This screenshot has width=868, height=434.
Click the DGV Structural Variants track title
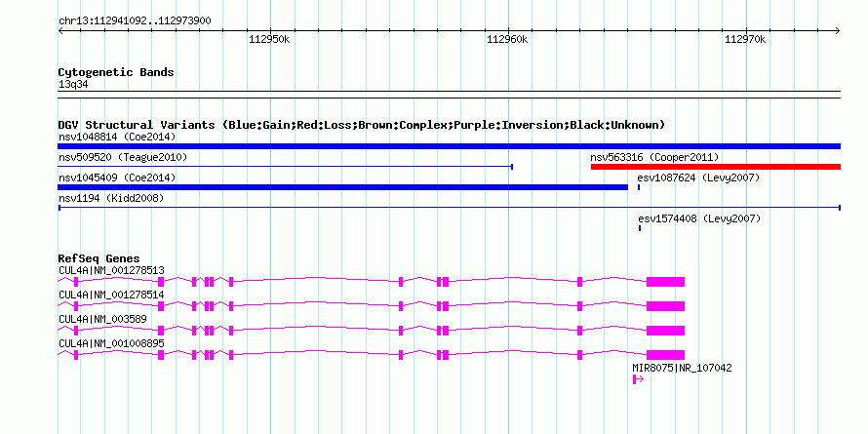(362, 125)
